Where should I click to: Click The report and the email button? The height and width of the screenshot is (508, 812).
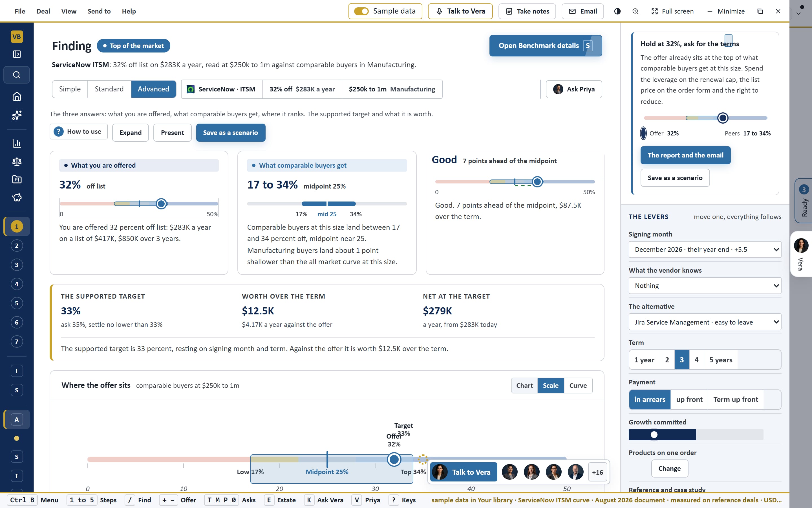pos(685,155)
